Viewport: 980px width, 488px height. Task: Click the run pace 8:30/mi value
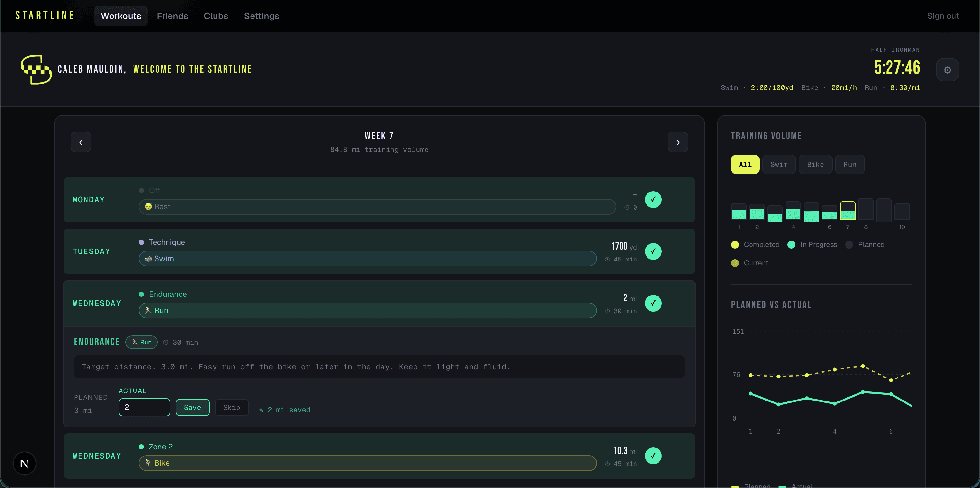pos(905,88)
